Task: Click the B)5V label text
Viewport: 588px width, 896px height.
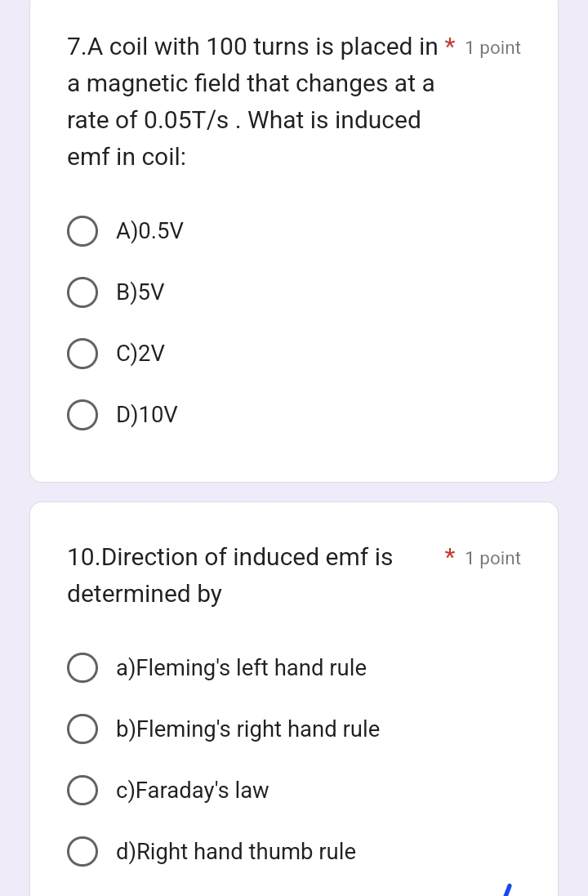Action: click(140, 292)
